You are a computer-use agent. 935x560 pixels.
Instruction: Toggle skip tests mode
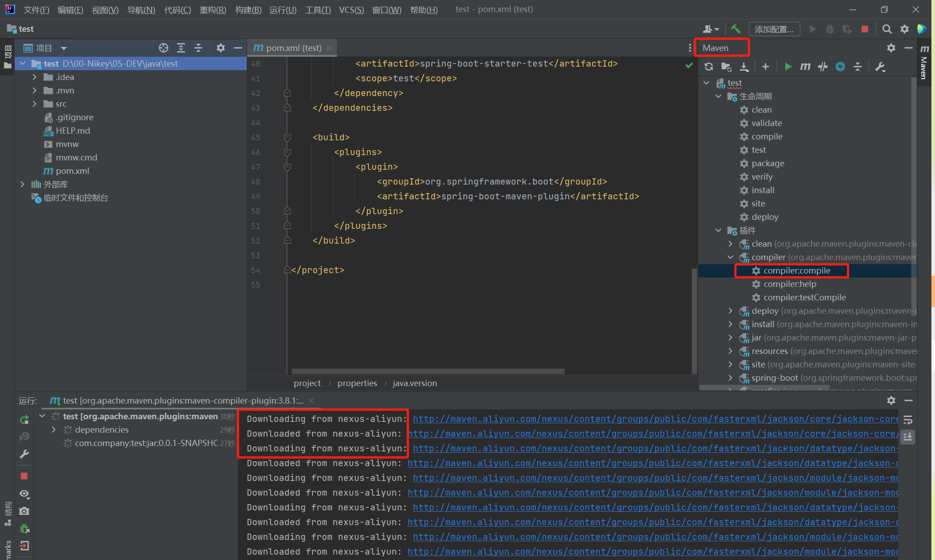(x=840, y=67)
